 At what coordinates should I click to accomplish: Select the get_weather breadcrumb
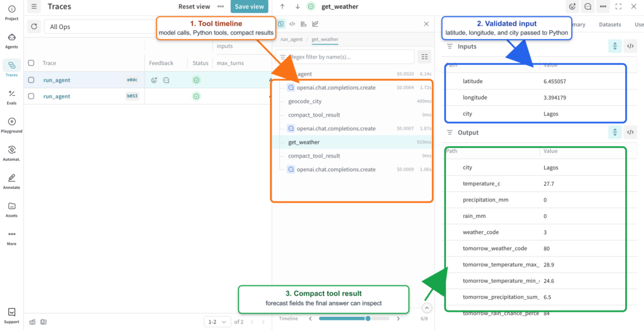tap(325, 39)
